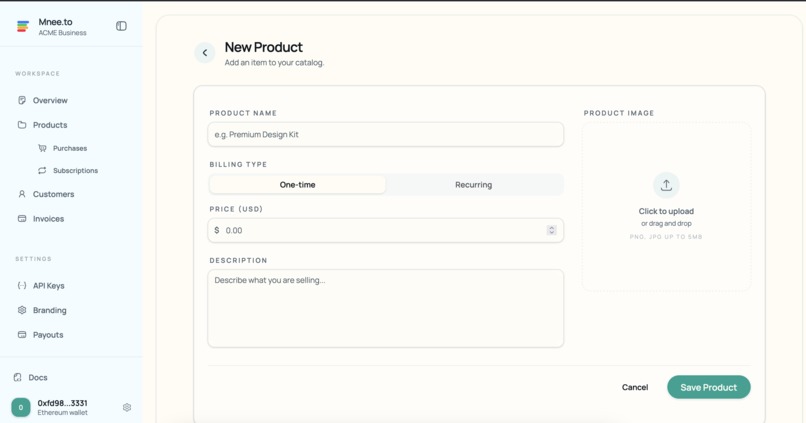Click the ACME Business workspace name
806x423 pixels.
coord(62,33)
